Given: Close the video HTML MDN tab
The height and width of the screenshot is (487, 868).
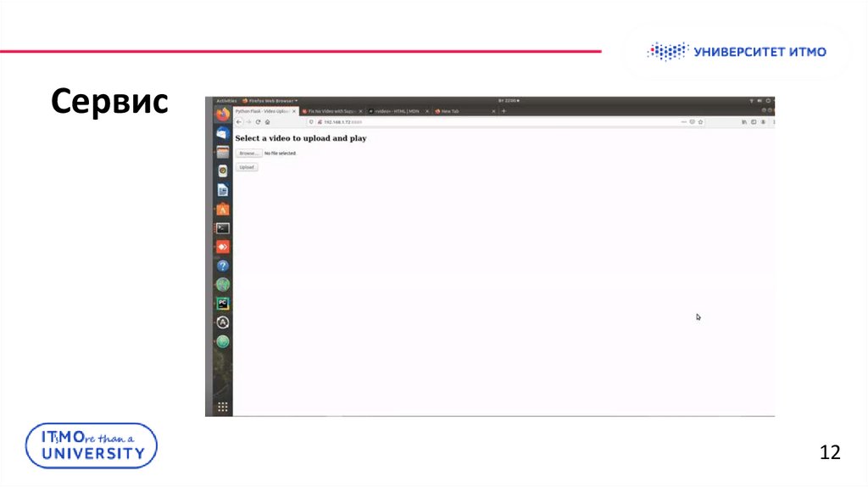Looking at the screenshot, I should 427,111.
